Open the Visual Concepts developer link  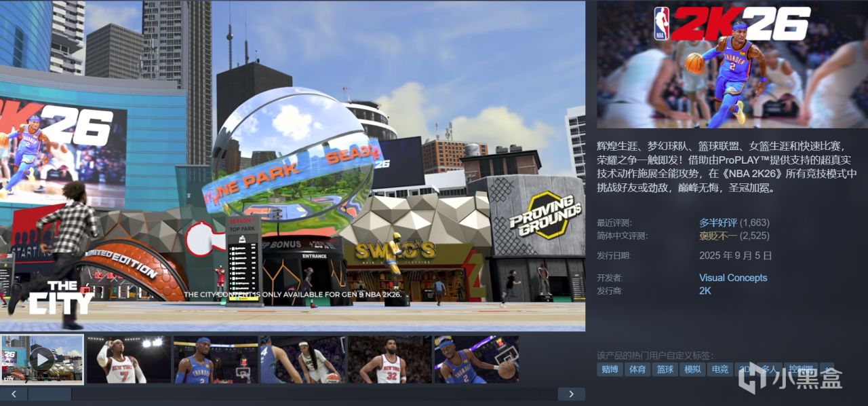[733, 278]
